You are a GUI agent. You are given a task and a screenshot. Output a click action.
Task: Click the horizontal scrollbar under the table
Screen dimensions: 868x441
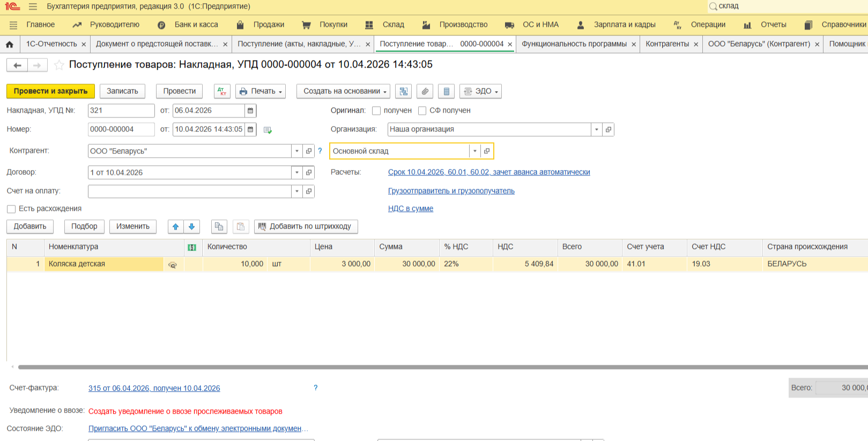coord(443,367)
